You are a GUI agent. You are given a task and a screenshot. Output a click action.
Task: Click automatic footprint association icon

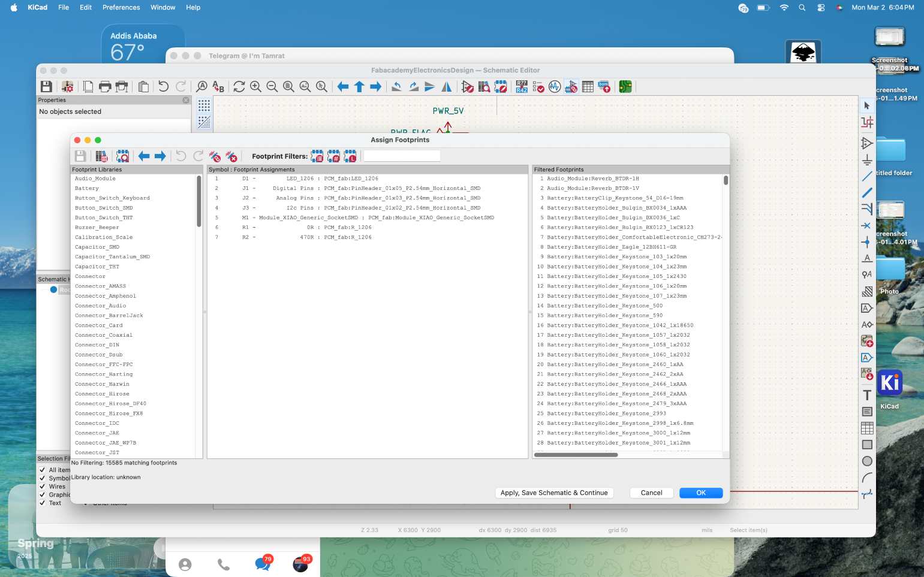click(x=215, y=156)
